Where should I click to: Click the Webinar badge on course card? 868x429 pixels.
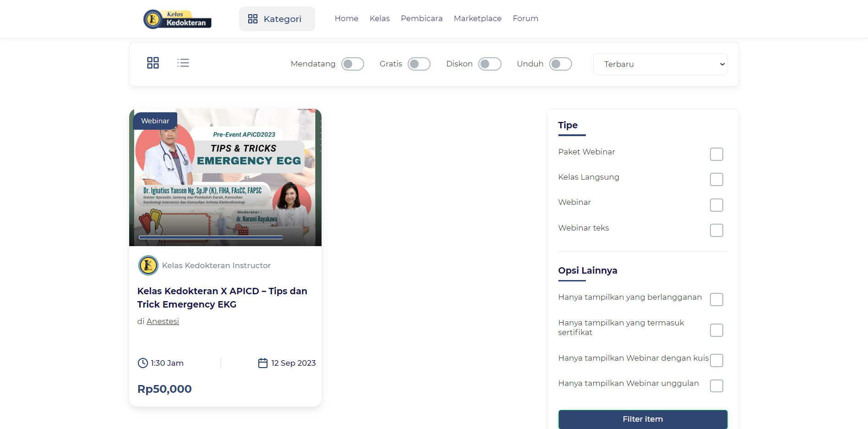tap(155, 121)
